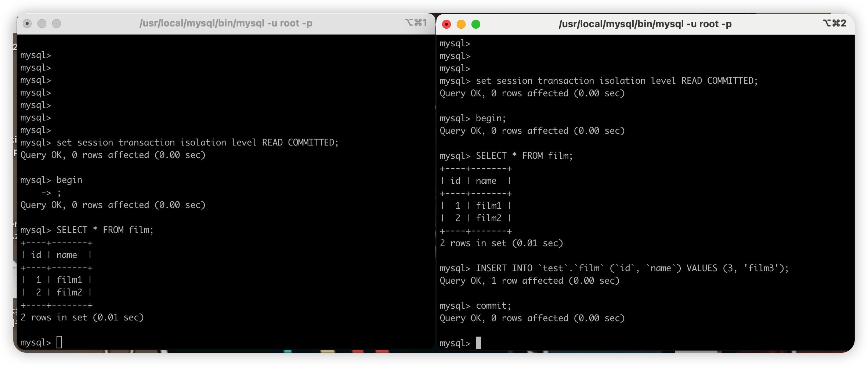Maximize the right terminal using green button
868x366 pixels.
476,24
